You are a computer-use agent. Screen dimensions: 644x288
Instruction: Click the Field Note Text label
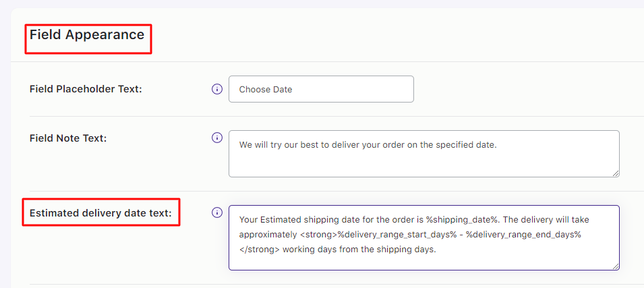(x=68, y=138)
